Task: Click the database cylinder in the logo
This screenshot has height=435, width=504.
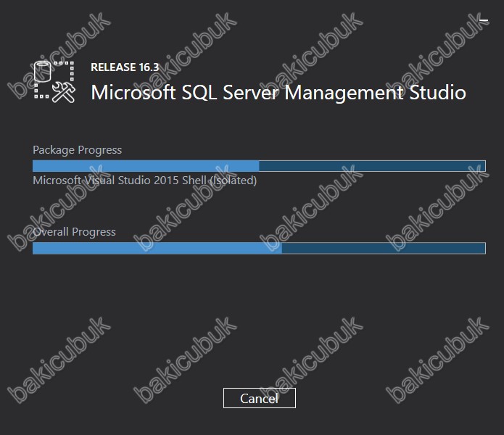Action: (43, 71)
